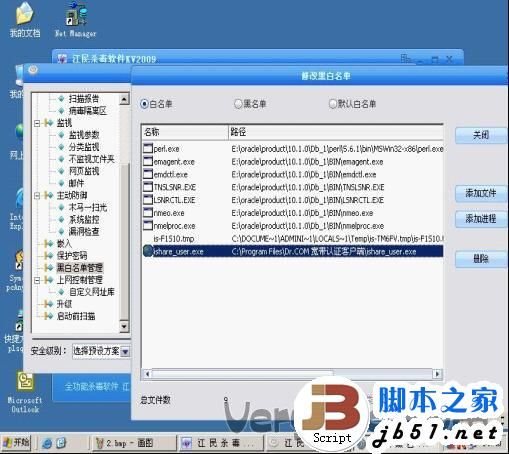Click list horizontal scroll right arrow

437,374
